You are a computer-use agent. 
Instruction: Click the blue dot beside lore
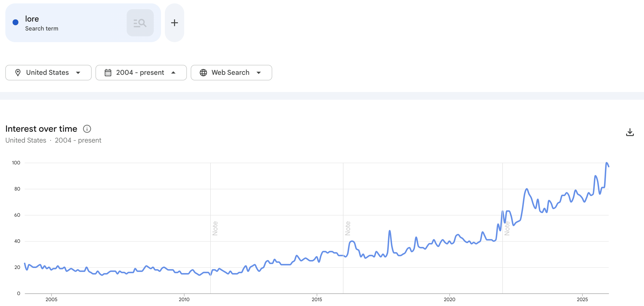click(15, 22)
